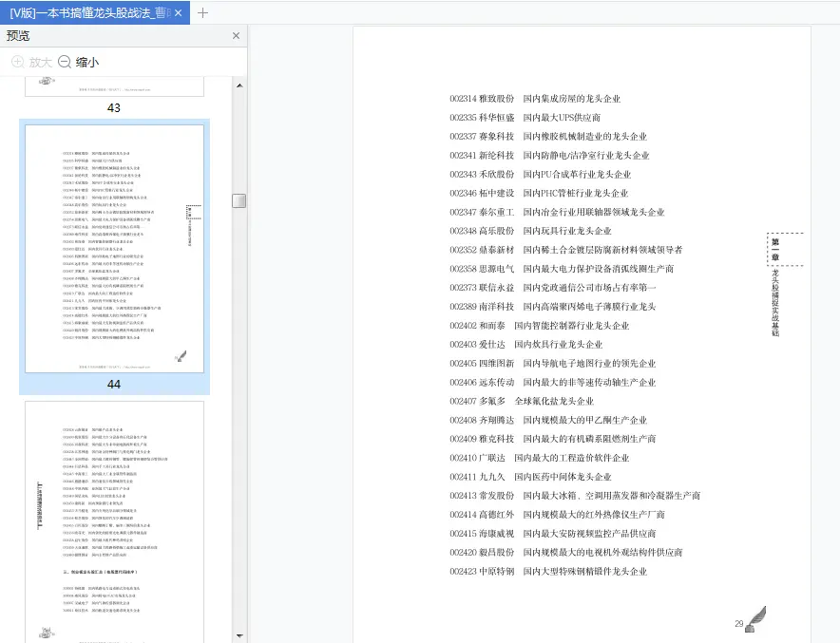This screenshot has width=840, height=643.
Task: Click the line 002414 高德红外
Action: [557, 515]
